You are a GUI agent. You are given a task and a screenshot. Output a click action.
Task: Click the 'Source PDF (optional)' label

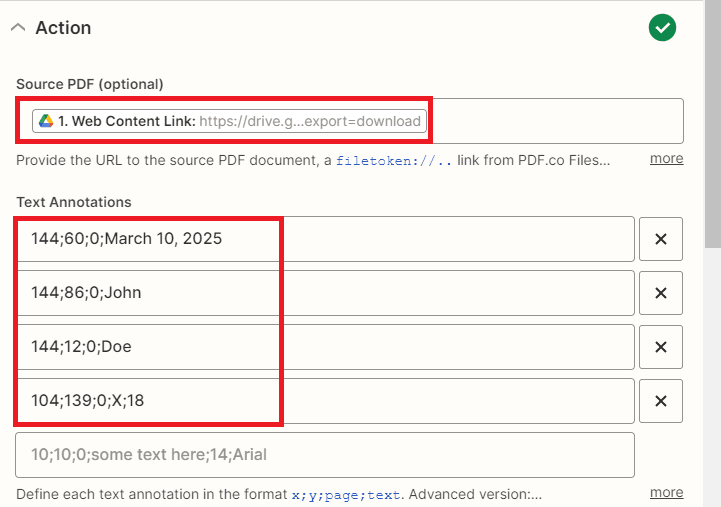[x=89, y=84]
